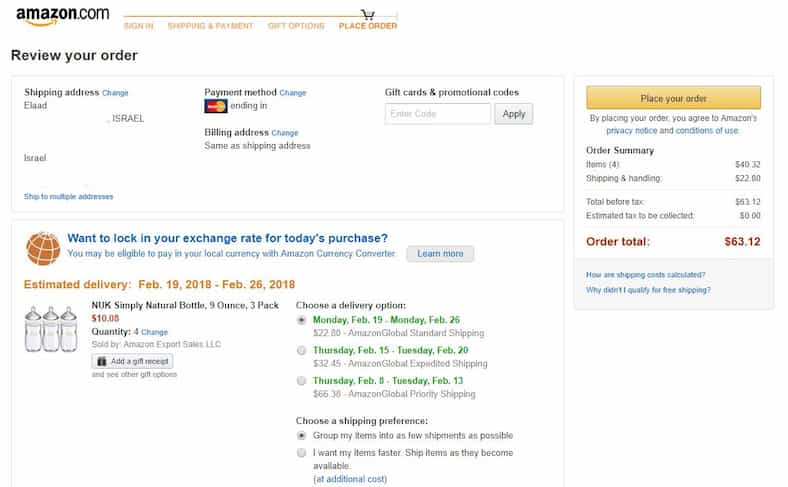Go to Shipping & Payment step
This screenshot has width=788, height=487.
[x=210, y=26]
